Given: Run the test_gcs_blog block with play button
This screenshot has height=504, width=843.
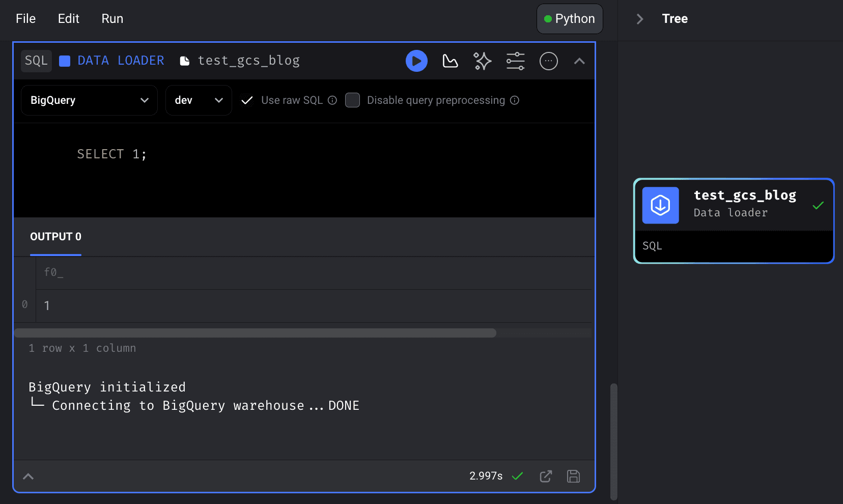Looking at the screenshot, I should coord(416,61).
